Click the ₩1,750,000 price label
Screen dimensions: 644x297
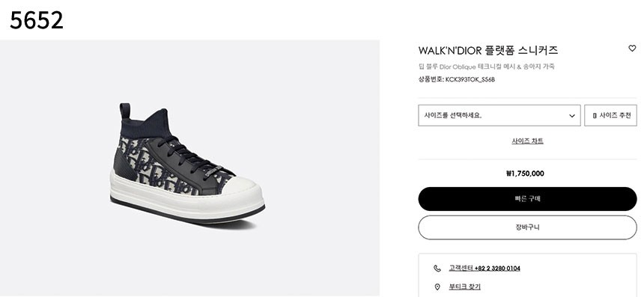[x=525, y=174]
